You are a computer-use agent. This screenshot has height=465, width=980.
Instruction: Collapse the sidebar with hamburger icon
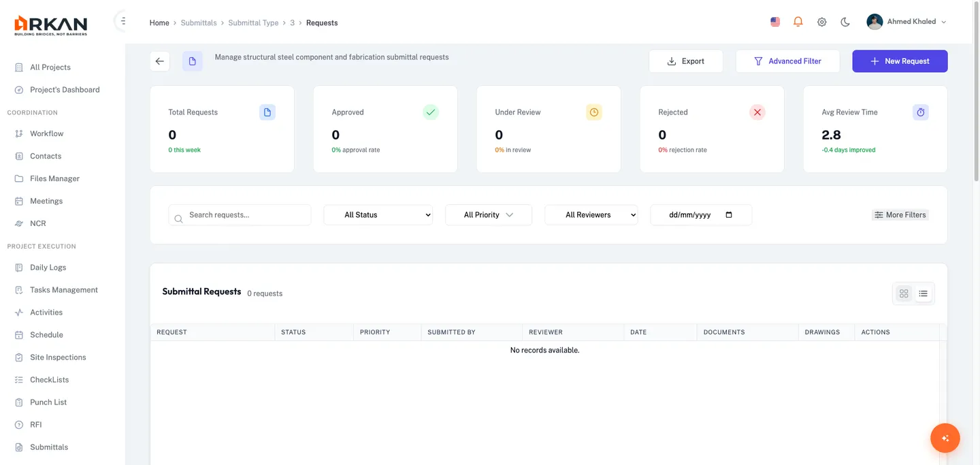click(x=122, y=21)
